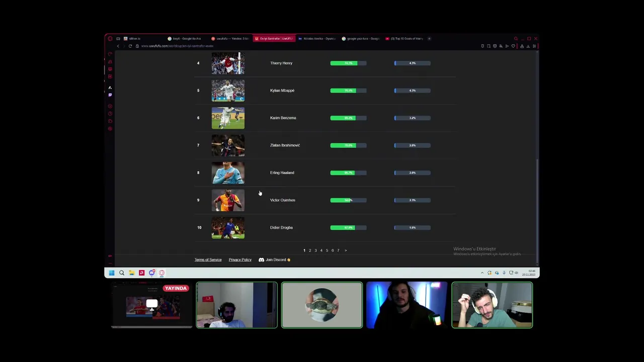Open the Aria AI sidebar icon
The width and height of the screenshot is (644, 362).
pos(110,87)
